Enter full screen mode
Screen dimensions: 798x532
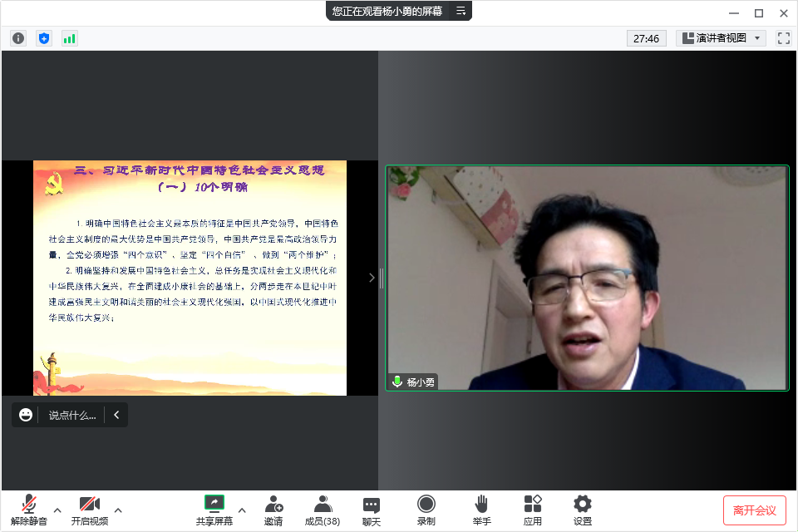click(783, 38)
